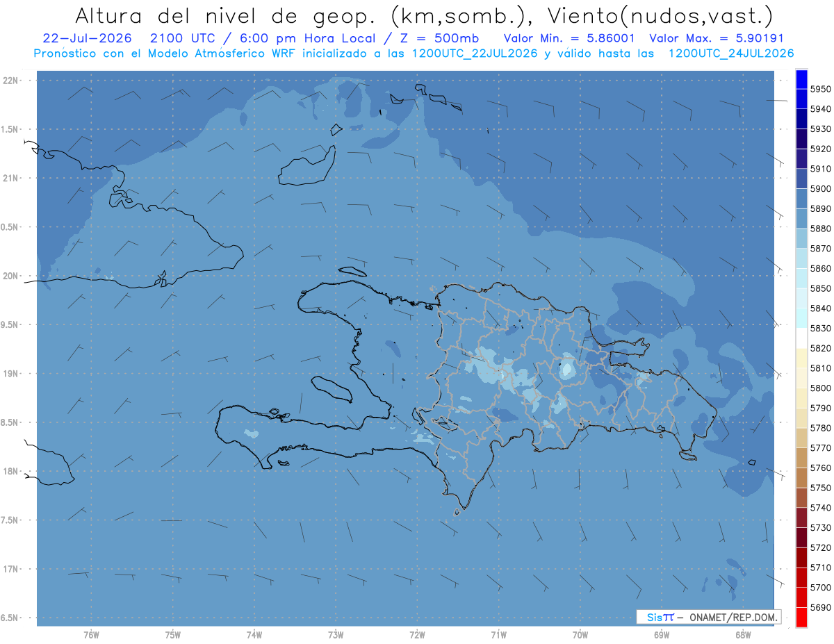Click the 71W longitude axis label
The height and width of the screenshot is (644, 834).
498,634
